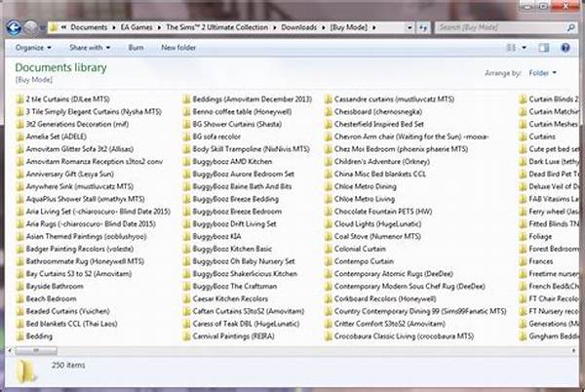Select Coal Stove (Numenor MTS) name
The image size is (585, 392).
tap(377, 237)
